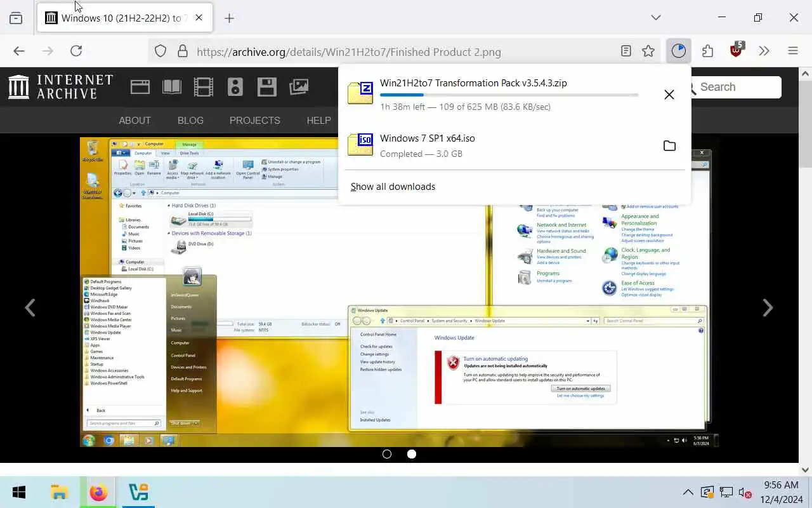The height and width of the screenshot is (508, 812).
Task: Open the BLOG menu item
Action: click(190, 120)
